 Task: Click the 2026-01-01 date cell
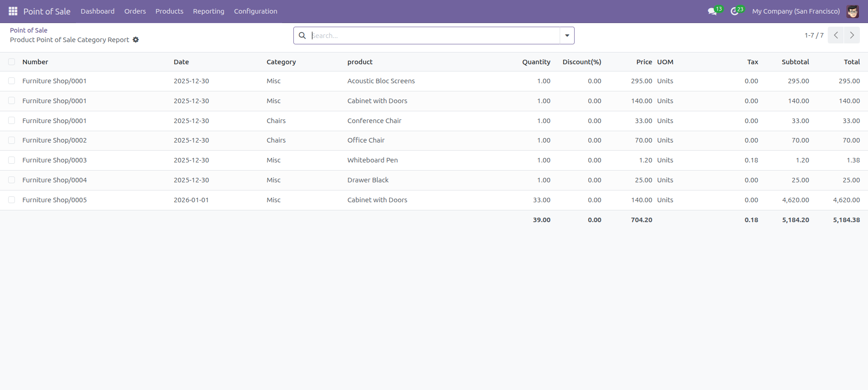191,200
